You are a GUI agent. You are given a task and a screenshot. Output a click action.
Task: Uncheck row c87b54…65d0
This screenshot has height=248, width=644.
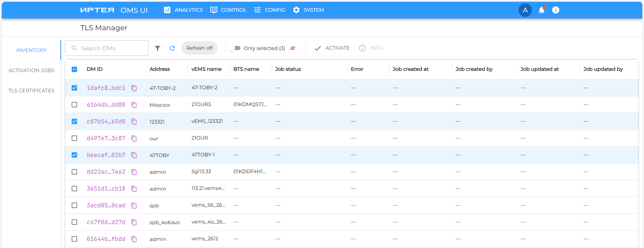point(74,121)
